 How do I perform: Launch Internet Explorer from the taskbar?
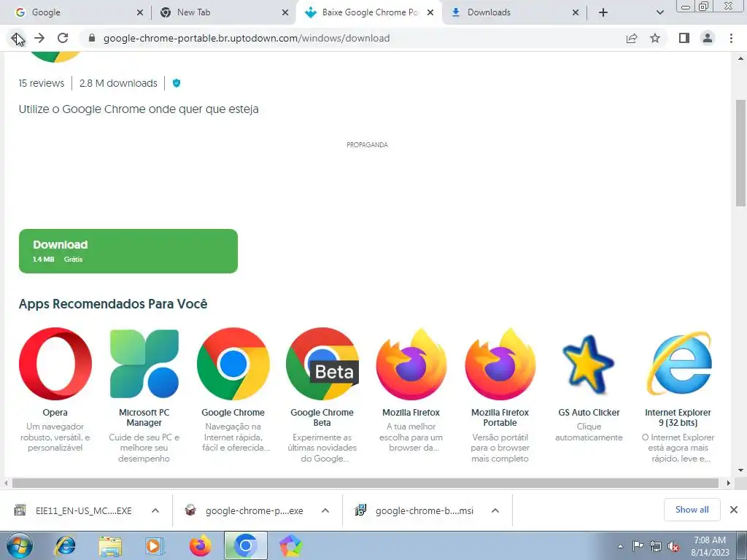[65, 545]
